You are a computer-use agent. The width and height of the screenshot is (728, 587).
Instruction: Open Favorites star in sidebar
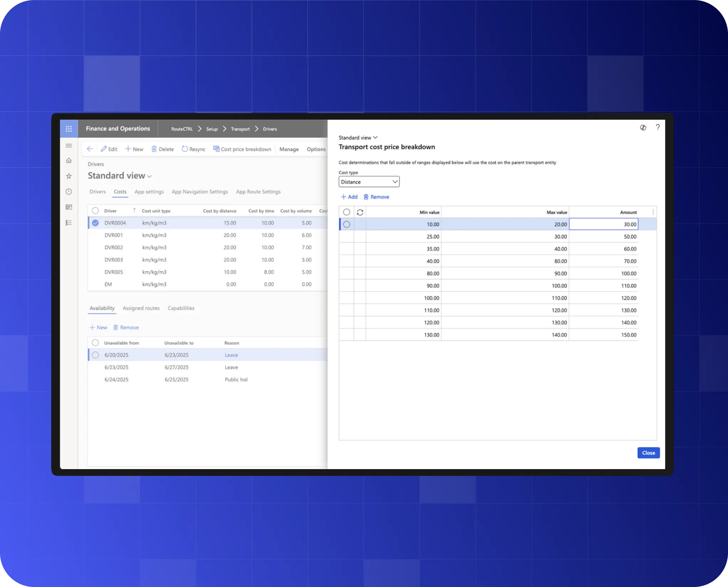pos(69,176)
